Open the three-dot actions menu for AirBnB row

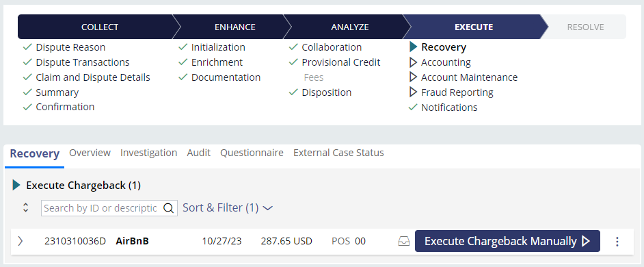pyautogui.click(x=617, y=241)
